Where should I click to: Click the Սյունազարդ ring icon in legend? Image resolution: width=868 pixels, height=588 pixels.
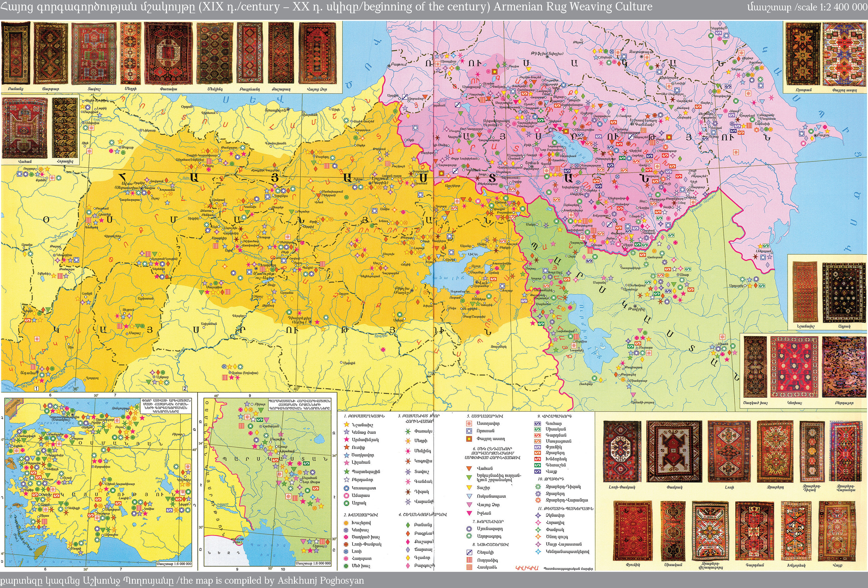[470, 529]
